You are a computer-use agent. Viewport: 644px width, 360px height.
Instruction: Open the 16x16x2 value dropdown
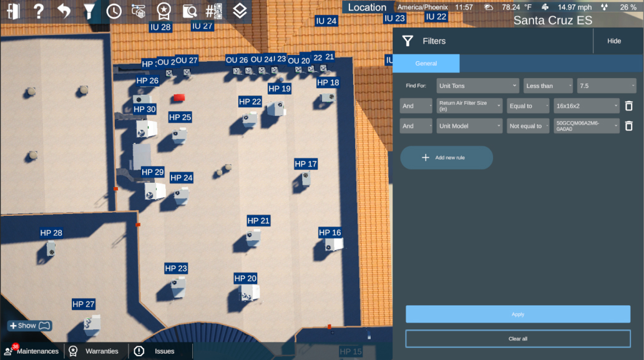coord(587,106)
